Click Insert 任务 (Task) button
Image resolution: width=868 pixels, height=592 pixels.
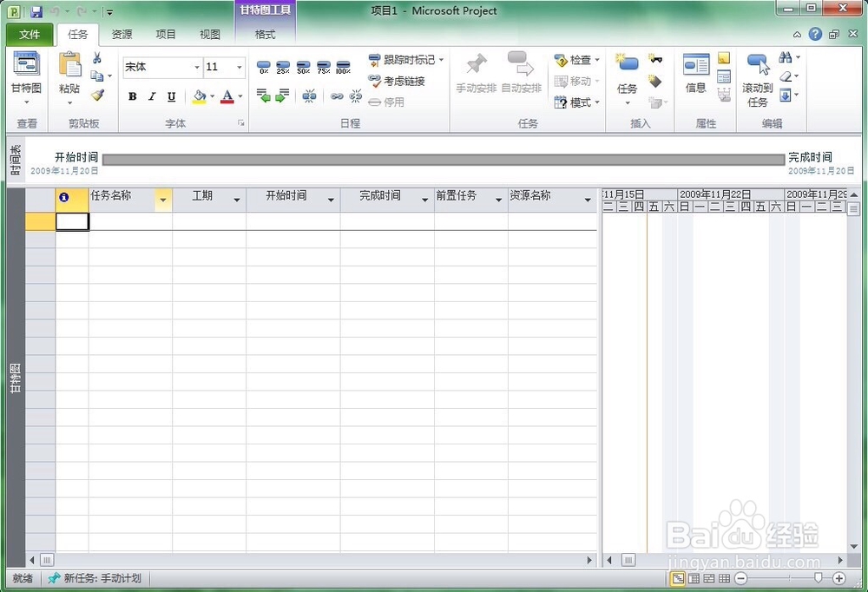coord(628,79)
